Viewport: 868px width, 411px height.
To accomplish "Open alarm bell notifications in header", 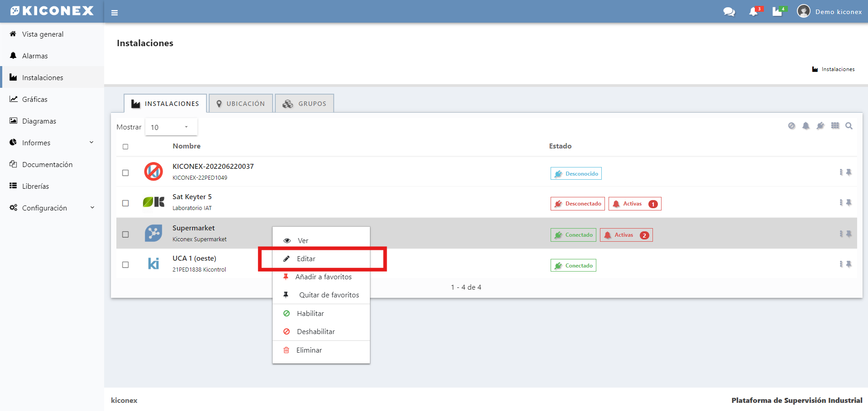I will click(x=753, y=12).
